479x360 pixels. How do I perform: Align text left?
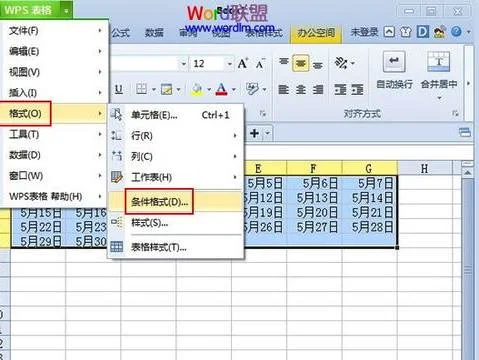[x=284, y=89]
